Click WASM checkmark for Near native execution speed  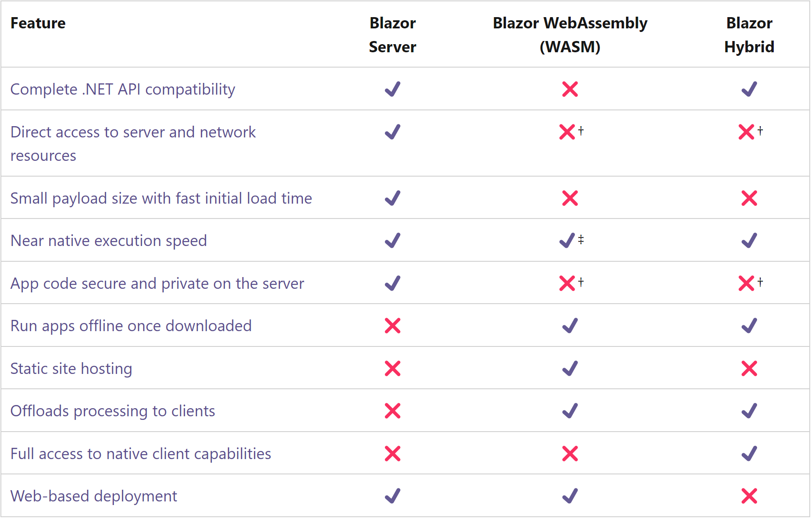click(x=567, y=241)
